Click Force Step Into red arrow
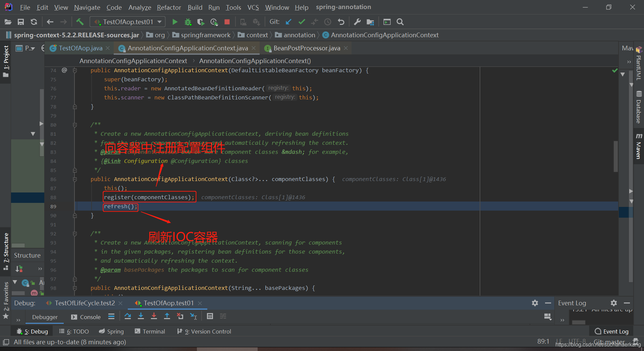This screenshot has width=644, height=351. pos(154,316)
